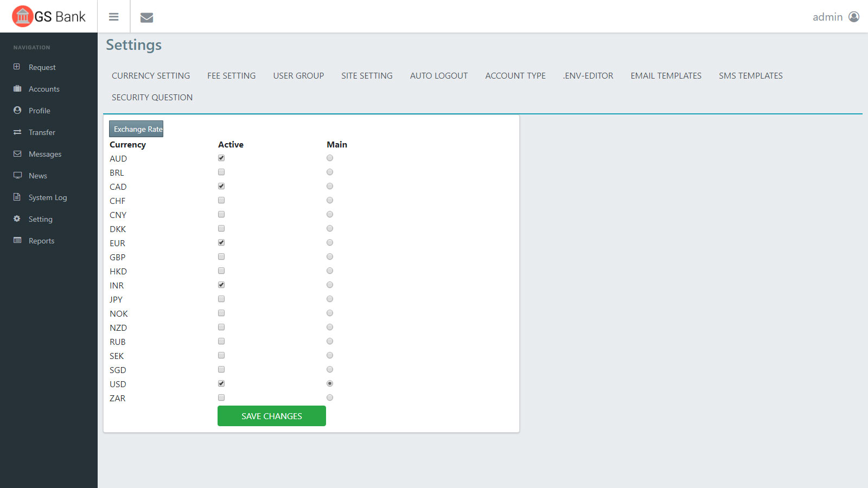Viewport: 868px width, 488px height.
Task: Set AUD as main currency
Action: (x=330, y=158)
